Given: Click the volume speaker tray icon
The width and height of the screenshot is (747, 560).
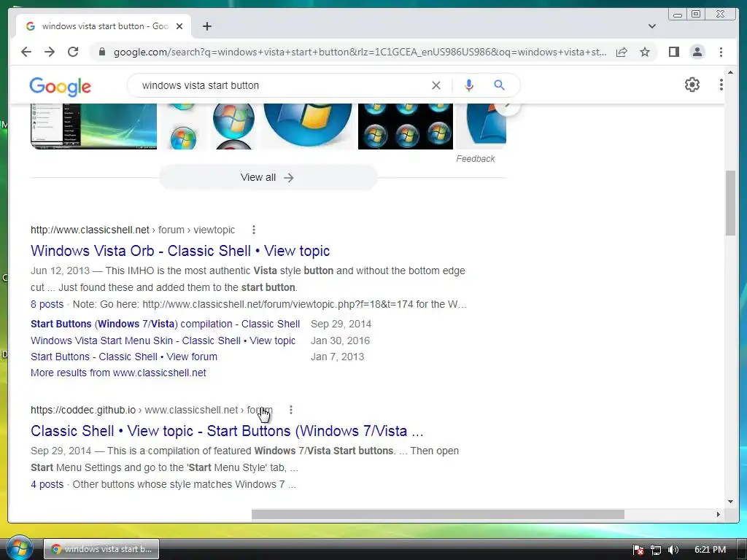Looking at the screenshot, I should coord(673,550).
